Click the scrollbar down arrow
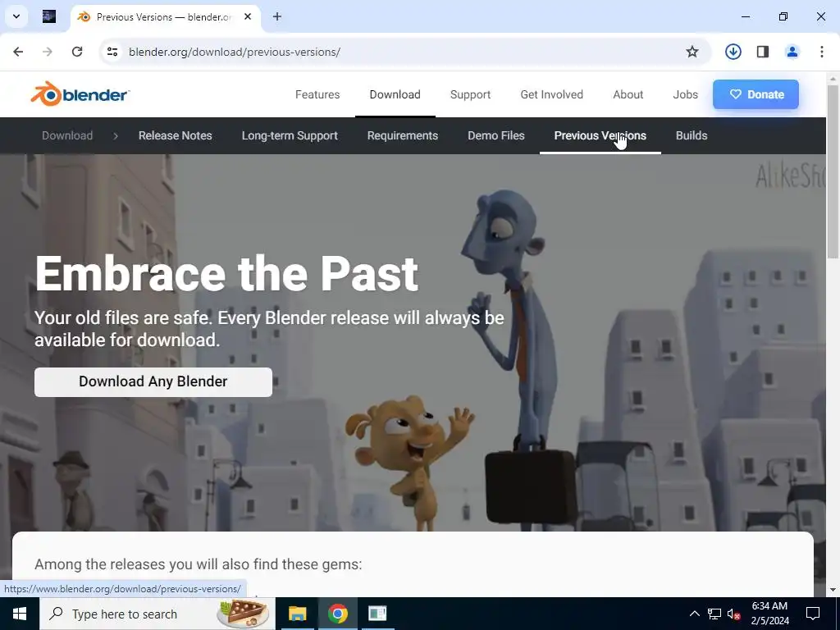Viewport: 840px width, 630px height. pyautogui.click(x=833, y=589)
